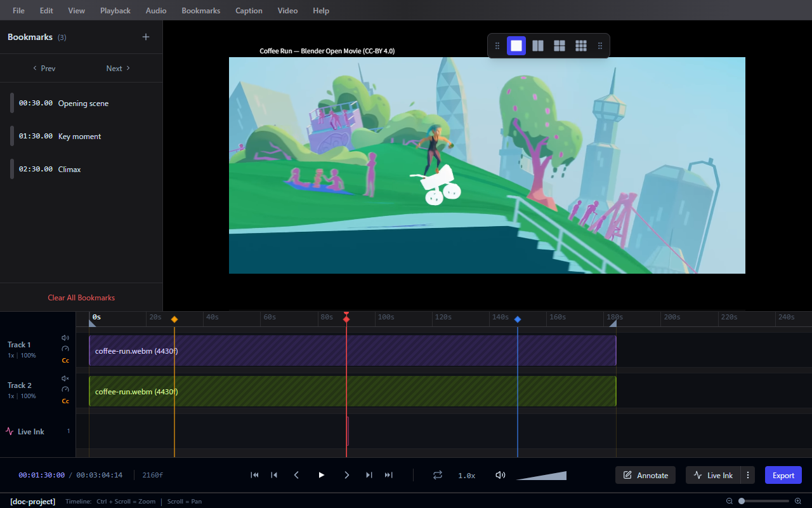This screenshot has height=508, width=812.
Task: Open the Caption menu
Action: click(249, 10)
